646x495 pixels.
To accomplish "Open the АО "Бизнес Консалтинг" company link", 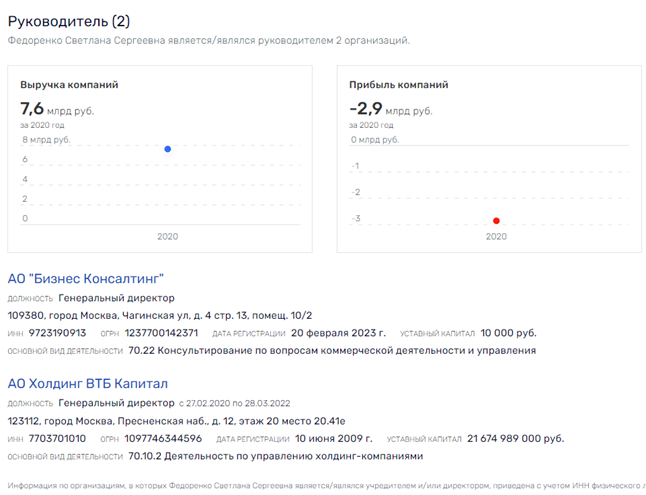I will (x=86, y=279).
